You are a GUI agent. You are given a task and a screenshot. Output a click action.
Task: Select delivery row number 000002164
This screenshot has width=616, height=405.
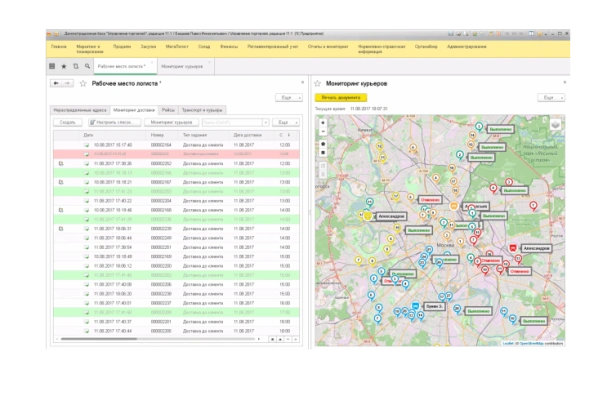tap(162, 144)
